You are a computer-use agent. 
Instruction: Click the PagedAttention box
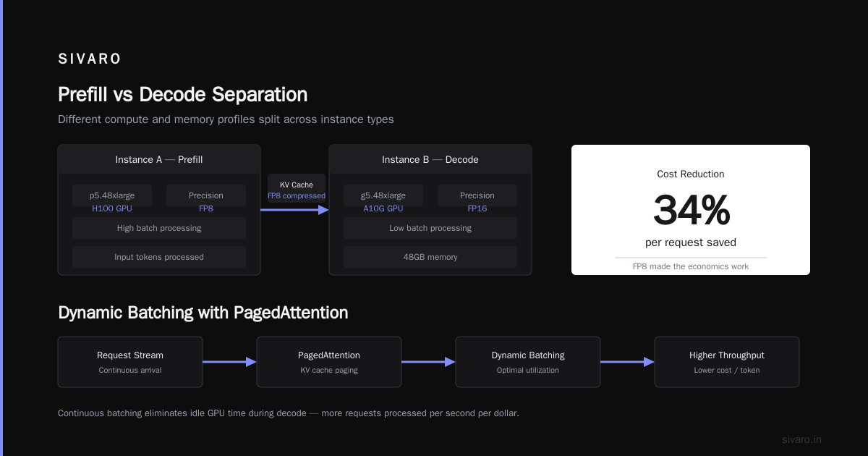pos(329,362)
